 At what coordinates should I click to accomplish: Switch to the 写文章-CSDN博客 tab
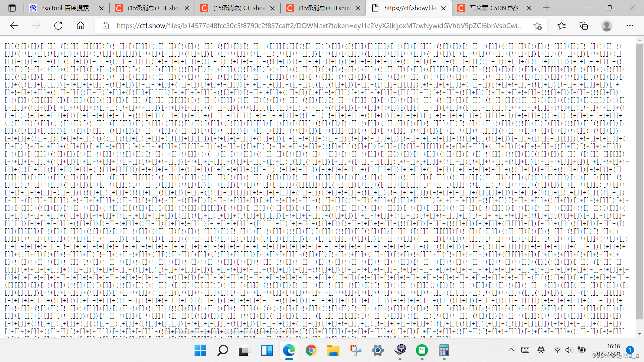494,8
